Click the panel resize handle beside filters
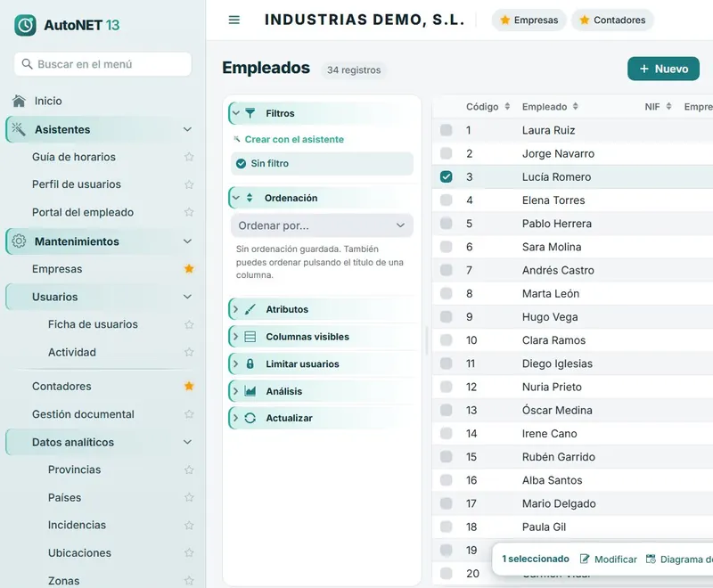This screenshot has height=588, width=713. click(x=427, y=340)
